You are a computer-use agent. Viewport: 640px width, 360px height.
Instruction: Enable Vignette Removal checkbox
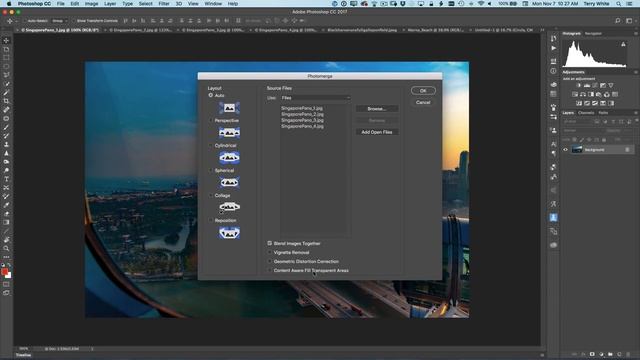[270, 252]
